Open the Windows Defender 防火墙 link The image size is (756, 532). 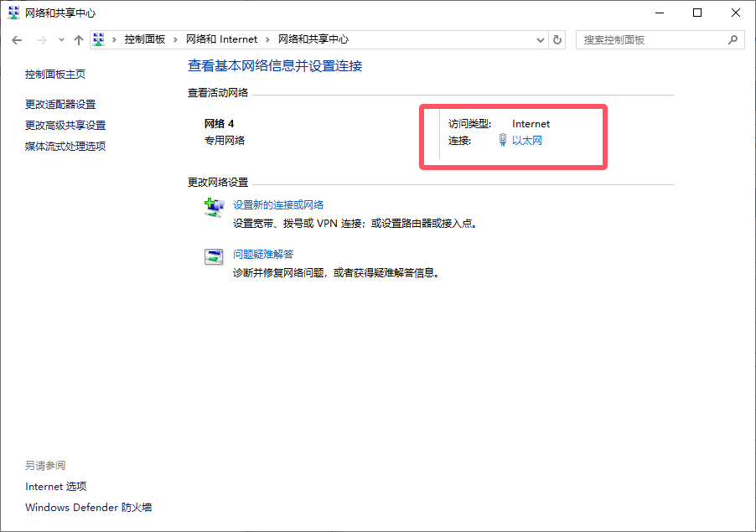pos(88,508)
